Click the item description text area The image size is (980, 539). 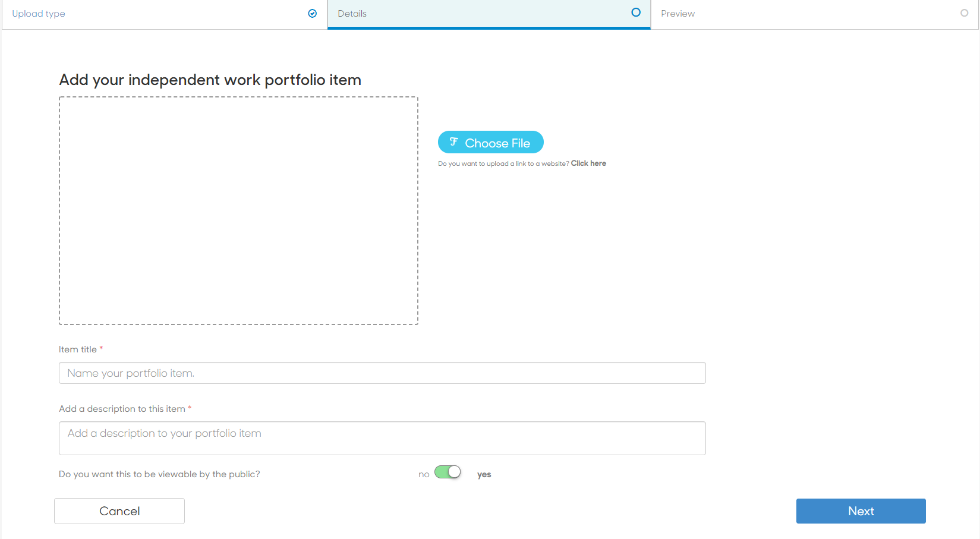(x=382, y=439)
